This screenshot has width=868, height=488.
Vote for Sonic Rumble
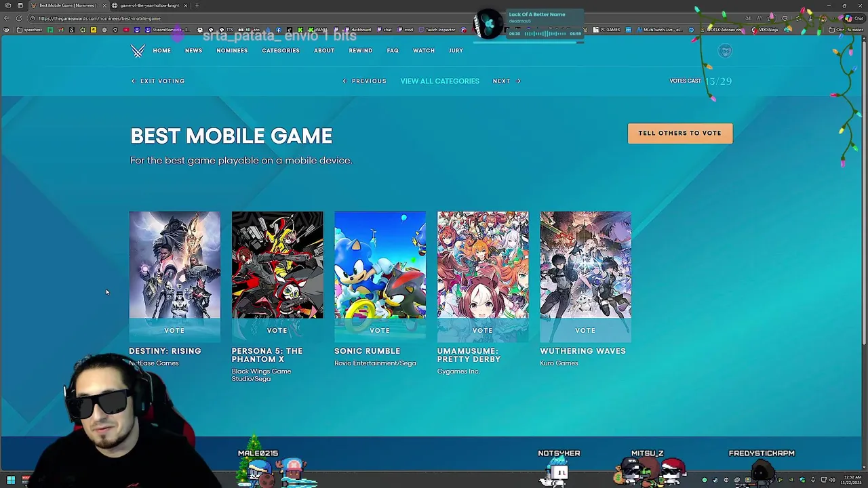(380, 330)
